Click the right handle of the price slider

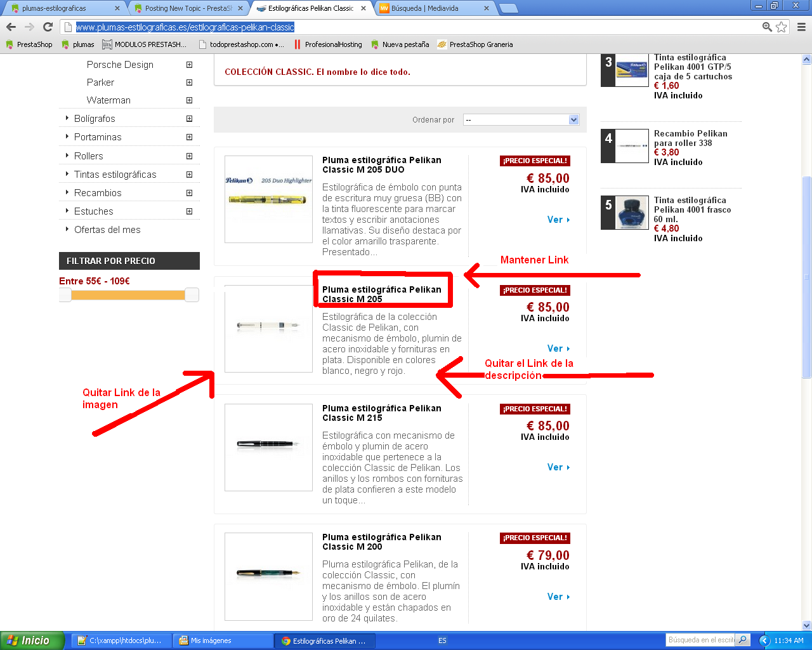[x=192, y=295]
